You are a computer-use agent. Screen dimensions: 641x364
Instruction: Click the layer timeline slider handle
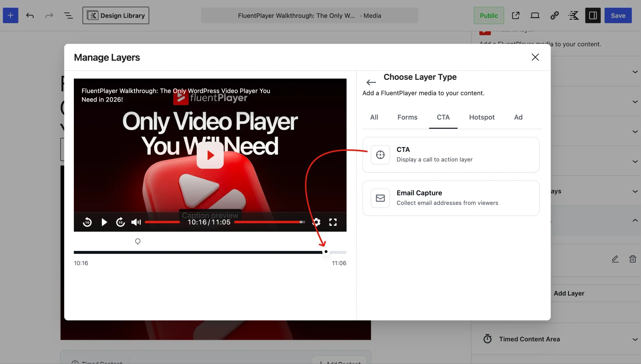click(x=326, y=252)
